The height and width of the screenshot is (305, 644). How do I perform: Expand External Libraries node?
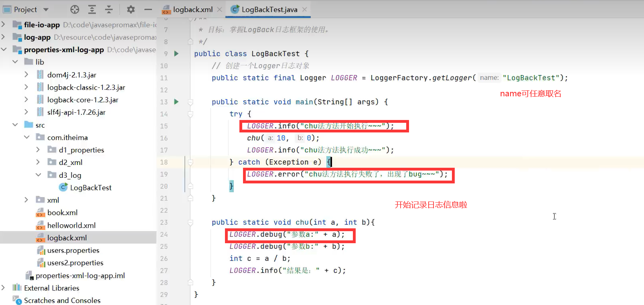3,288
